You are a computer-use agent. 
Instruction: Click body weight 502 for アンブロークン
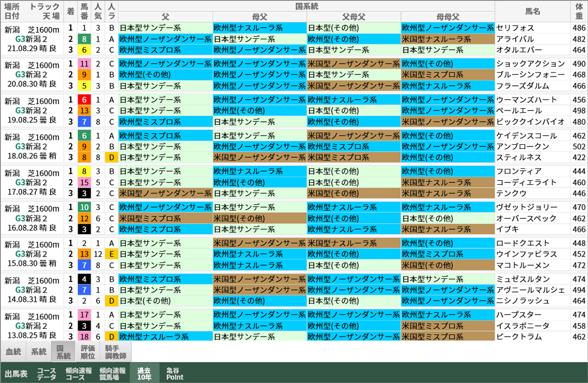coord(579,146)
